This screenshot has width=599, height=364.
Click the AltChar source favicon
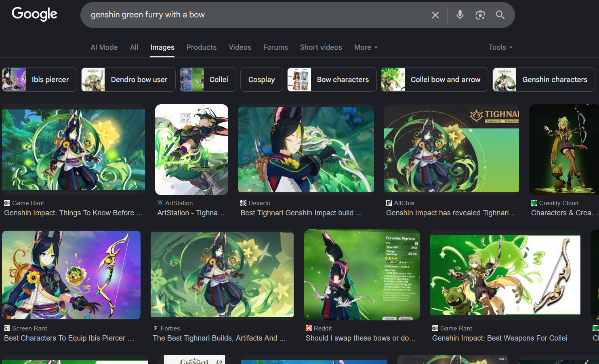pyautogui.click(x=389, y=203)
